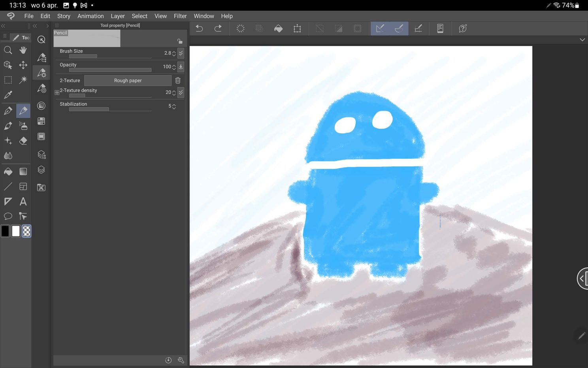Select the Correct line tool
The image size is (588, 368).
pyautogui.click(x=23, y=216)
